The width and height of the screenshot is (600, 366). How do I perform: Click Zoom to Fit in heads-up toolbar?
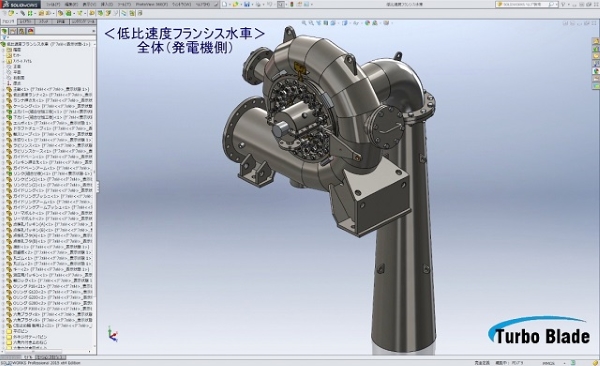[304, 23]
